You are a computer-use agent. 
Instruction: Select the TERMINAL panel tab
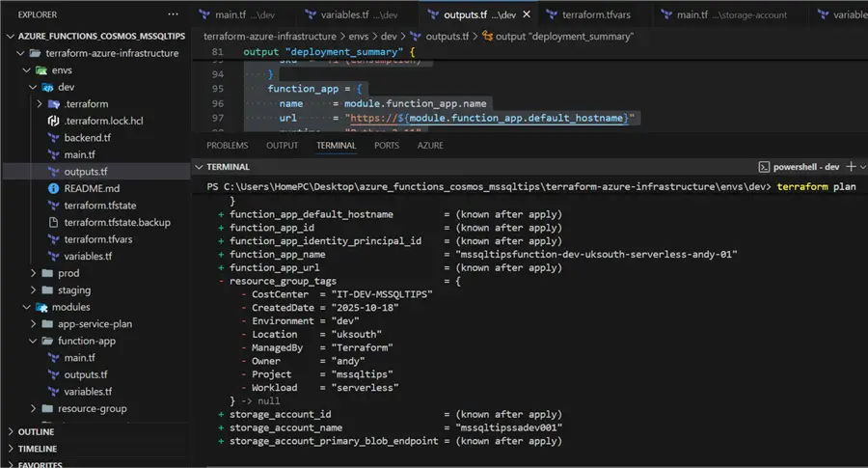(x=336, y=145)
